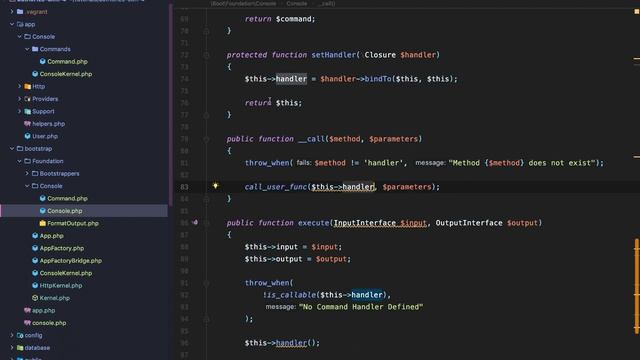The width and height of the screenshot is (640, 360).
Task: Expand the database folder
Action: [12, 348]
